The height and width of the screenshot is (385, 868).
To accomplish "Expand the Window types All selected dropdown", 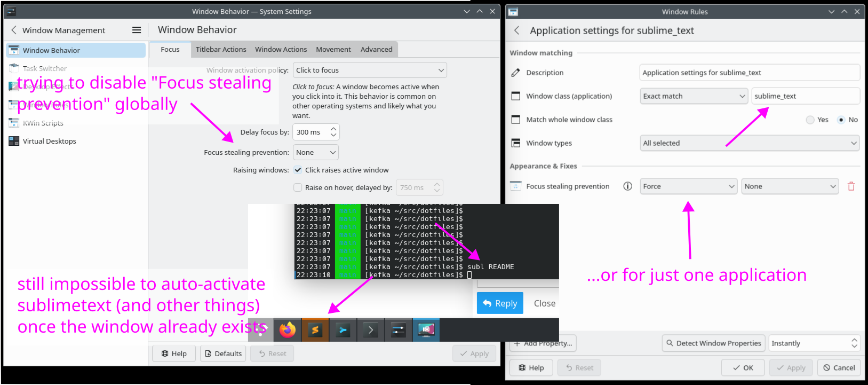I will pyautogui.click(x=750, y=143).
